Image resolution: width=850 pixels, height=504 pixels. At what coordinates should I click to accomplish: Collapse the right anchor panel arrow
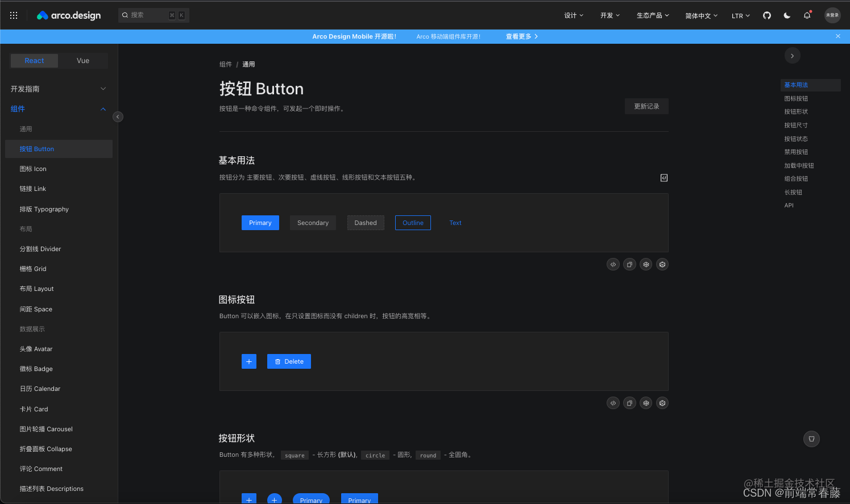pyautogui.click(x=792, y=56)
